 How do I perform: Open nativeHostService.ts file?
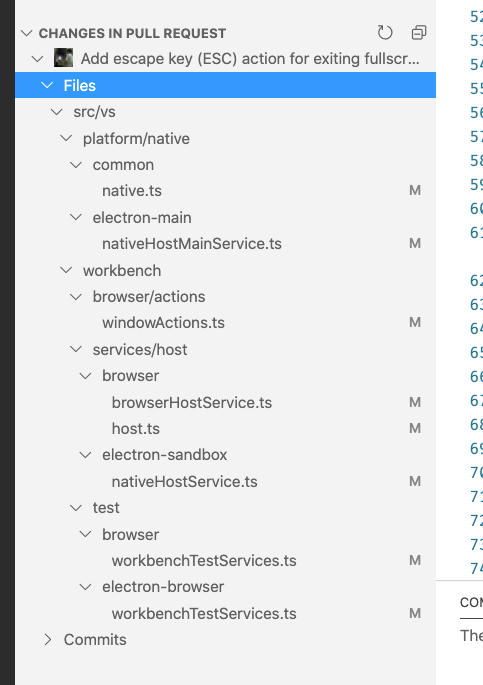[184, 481]
